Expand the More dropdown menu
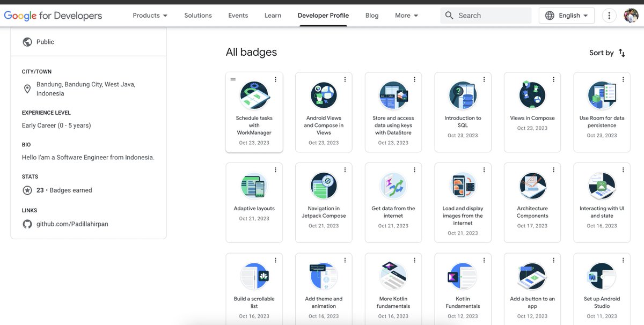The image size is (644, 325). pos(407,16)
